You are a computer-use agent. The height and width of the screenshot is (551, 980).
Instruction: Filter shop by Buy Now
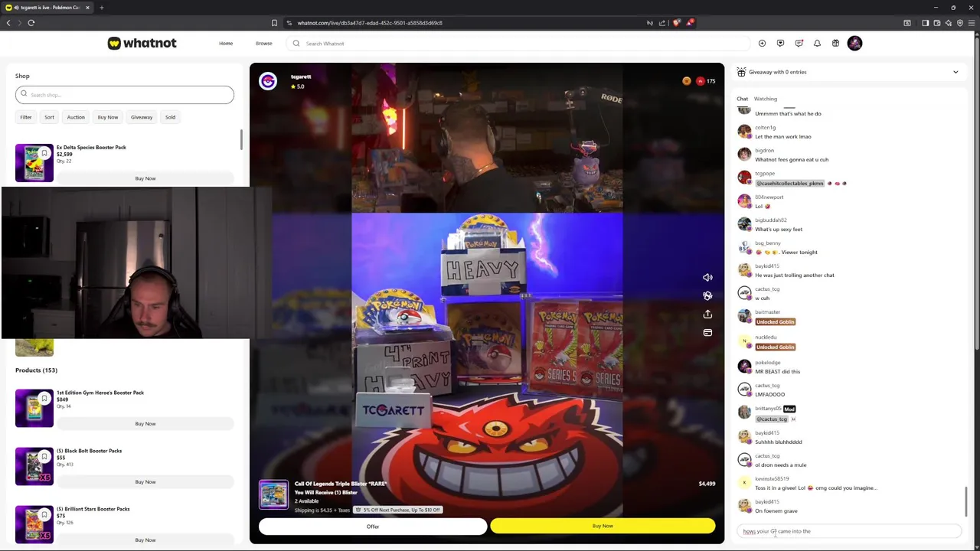pyautogui.click(x=108, y=117)
